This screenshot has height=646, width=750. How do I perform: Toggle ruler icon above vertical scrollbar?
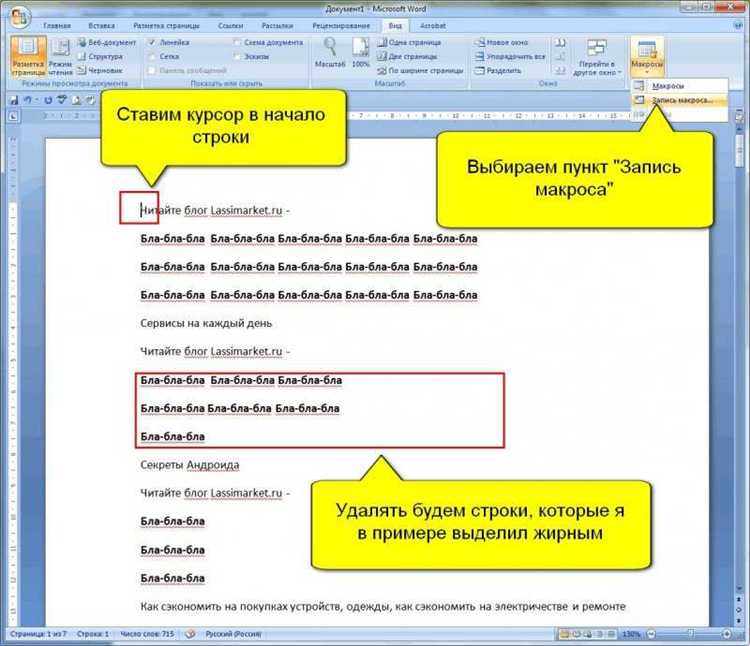tap(739, 115)
